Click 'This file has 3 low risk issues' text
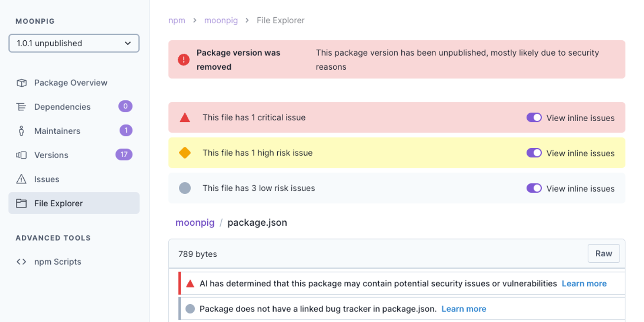The width and height of the screenshot is (644, 322). click(x=259, y=188)
